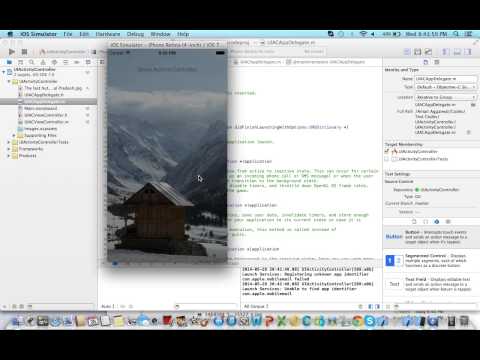Show the Media library

click(x=448, y=222)
